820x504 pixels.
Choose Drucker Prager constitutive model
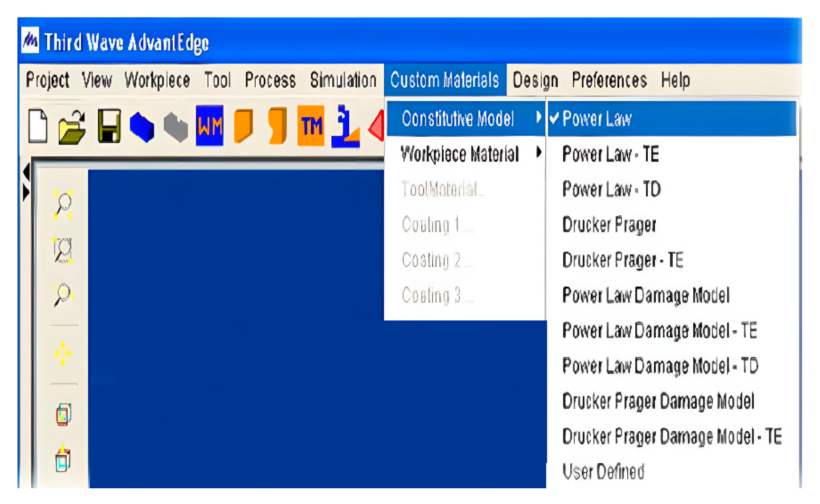[x=609, y=225]
